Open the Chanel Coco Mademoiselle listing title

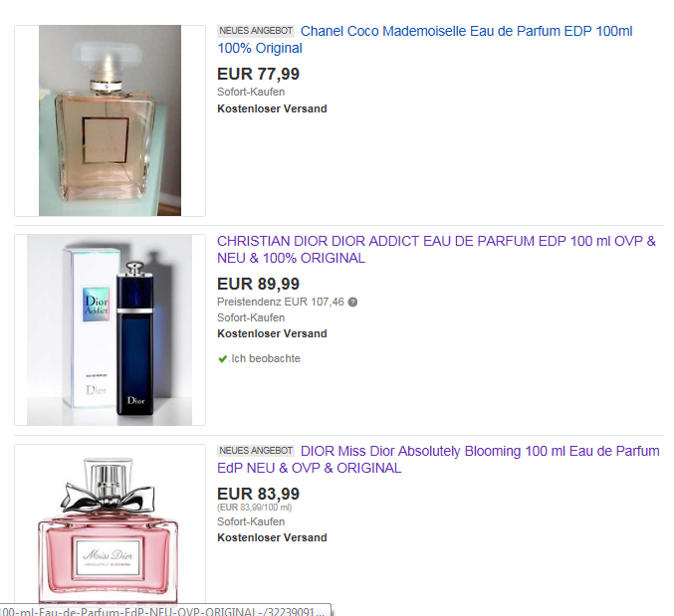pos(425,40)
